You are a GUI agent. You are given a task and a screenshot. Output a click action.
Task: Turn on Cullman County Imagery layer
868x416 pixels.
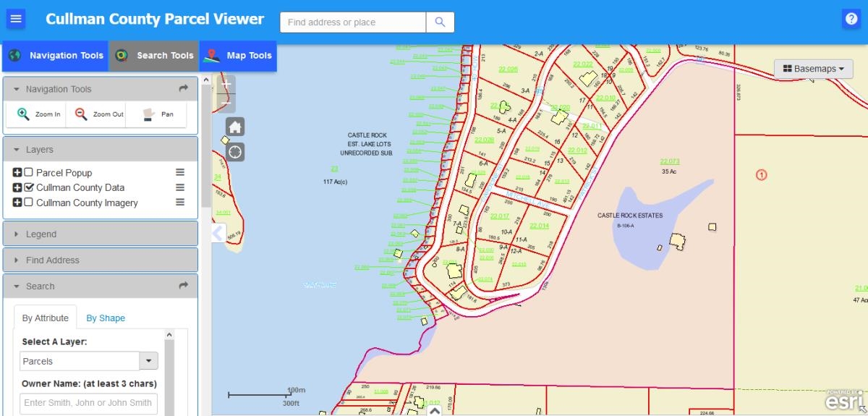[x=29, y=203]
